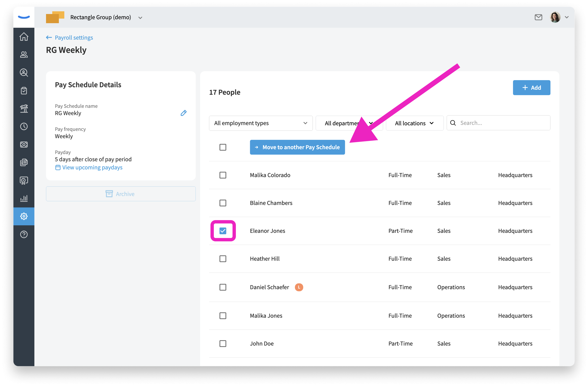
Task: Toggle the select-all people checkbox
Action: point(223,147)
